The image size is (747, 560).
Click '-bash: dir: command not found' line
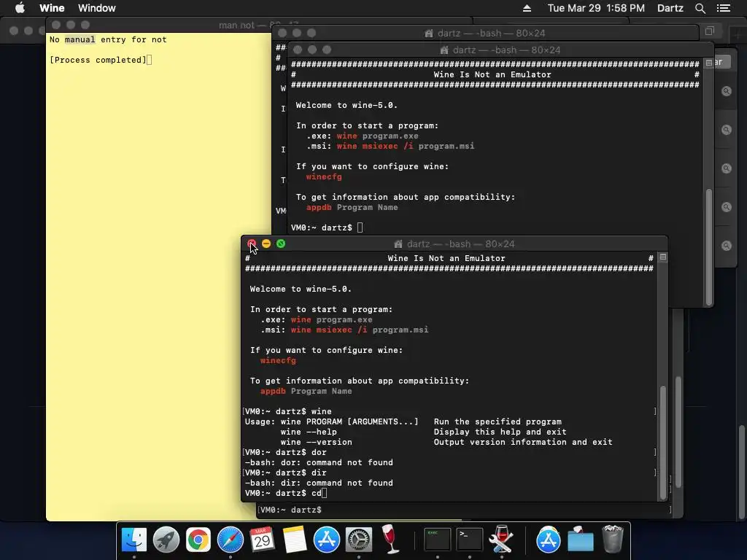click(319, 483)
